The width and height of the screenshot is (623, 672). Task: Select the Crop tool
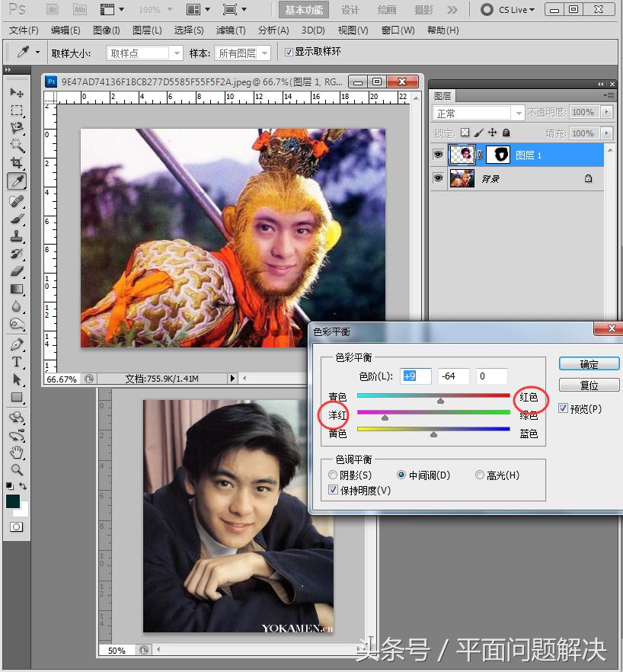[17, 163]
